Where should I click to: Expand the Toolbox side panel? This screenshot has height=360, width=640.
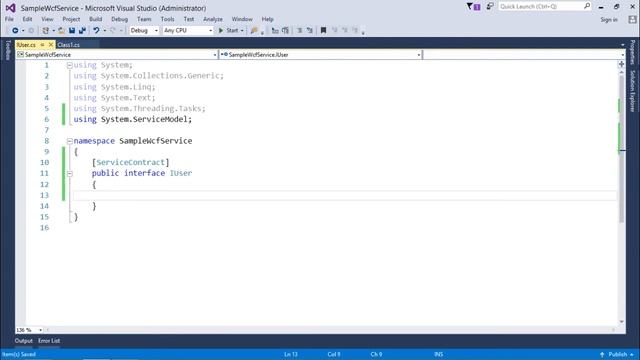7,50
